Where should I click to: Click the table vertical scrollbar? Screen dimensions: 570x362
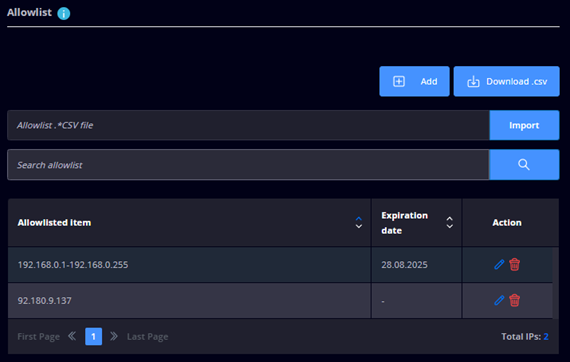pyautogui.click(x=556, y=283)
